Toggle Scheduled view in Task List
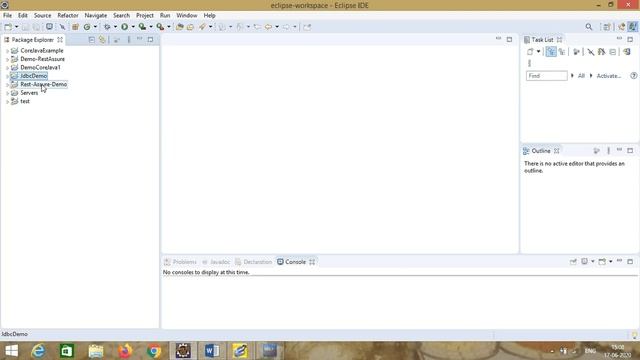Viewport: 640px width, 360px height. [562, 52]
